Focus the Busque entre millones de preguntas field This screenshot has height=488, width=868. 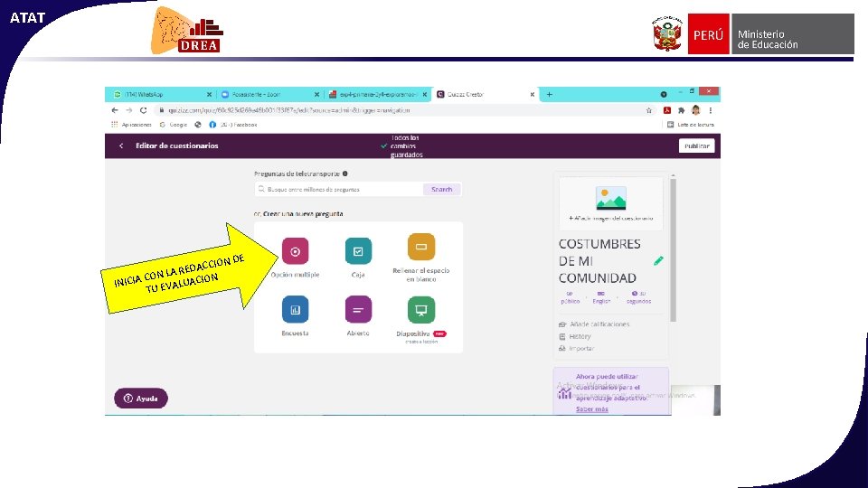(x=339, y=189)
